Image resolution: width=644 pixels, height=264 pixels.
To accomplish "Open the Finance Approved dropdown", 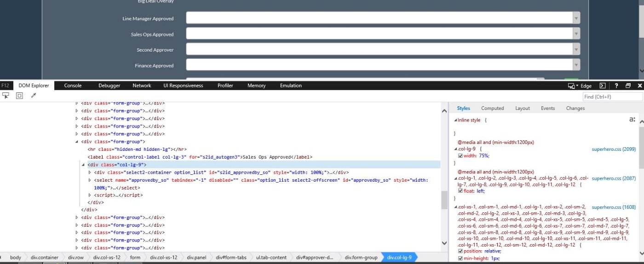I will [383, 65].
